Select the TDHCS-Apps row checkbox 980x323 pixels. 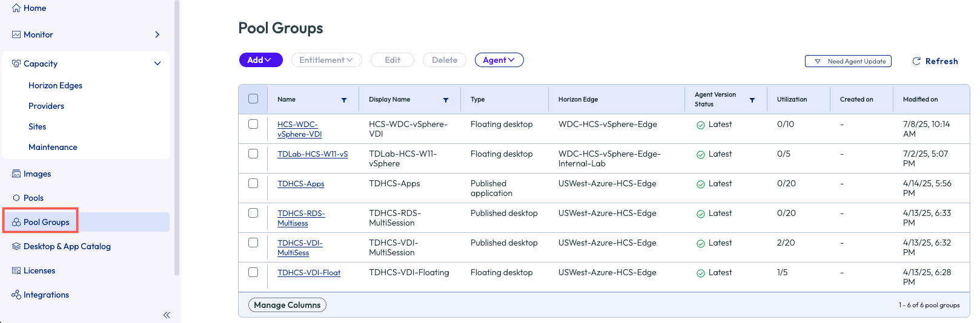coord(253,184)
